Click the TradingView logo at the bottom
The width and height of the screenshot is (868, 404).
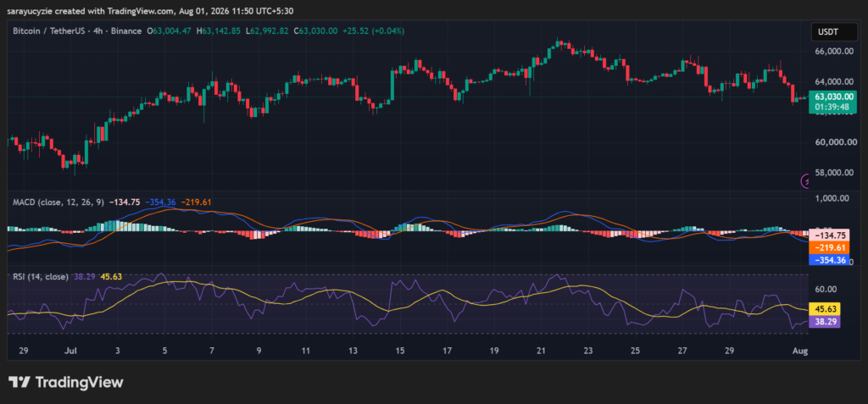point(65,383)
